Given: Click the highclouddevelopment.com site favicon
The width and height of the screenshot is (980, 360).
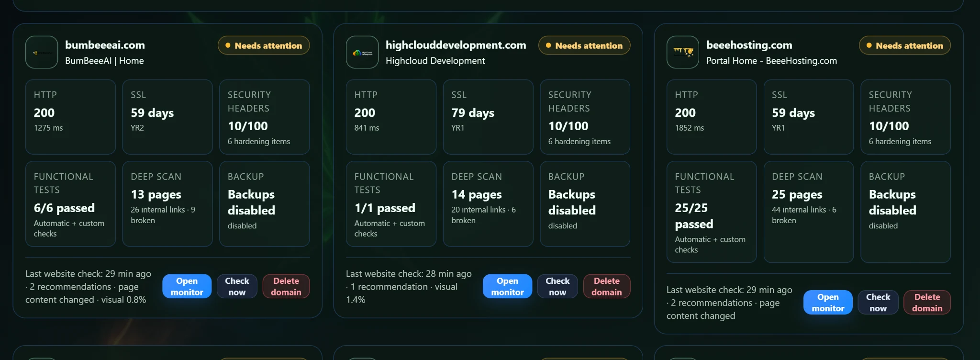Looking at the screenshot, I should (362, 52).
